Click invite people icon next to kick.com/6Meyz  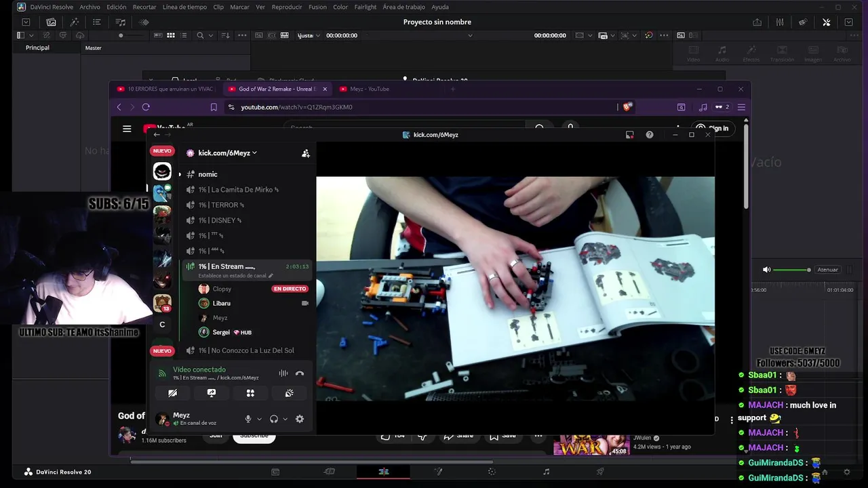click(306, 153)
